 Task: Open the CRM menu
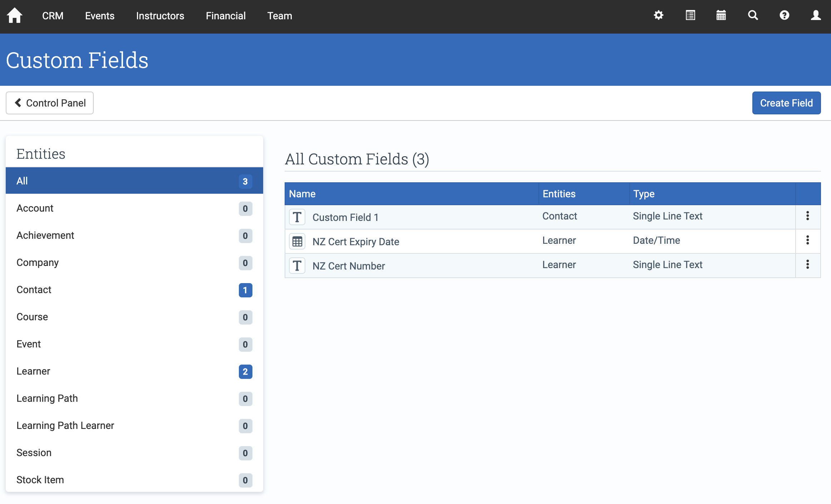tap(53, 16)
